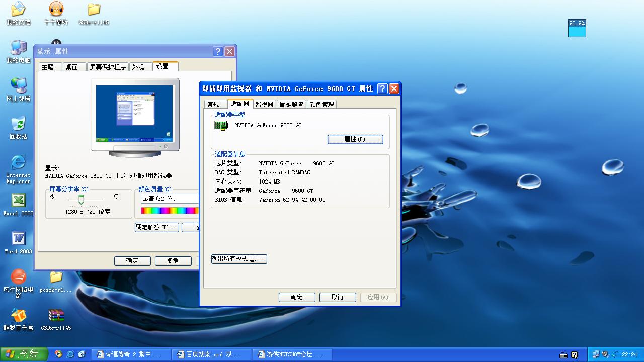Switch to the 游侠NETSHOW论坛 taskbar window
This screenshot has height=362, width=644.
pyautogui.click(x=292, y=354)
